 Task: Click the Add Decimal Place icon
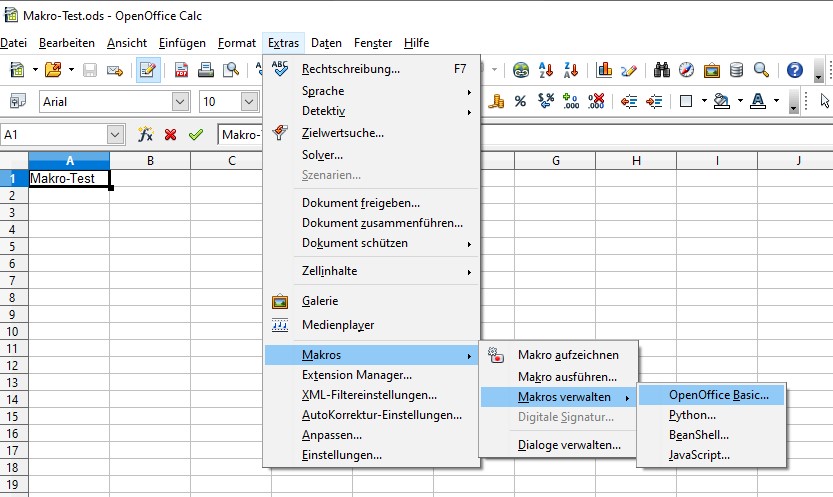pyautogui.click(x=571, y=101)
